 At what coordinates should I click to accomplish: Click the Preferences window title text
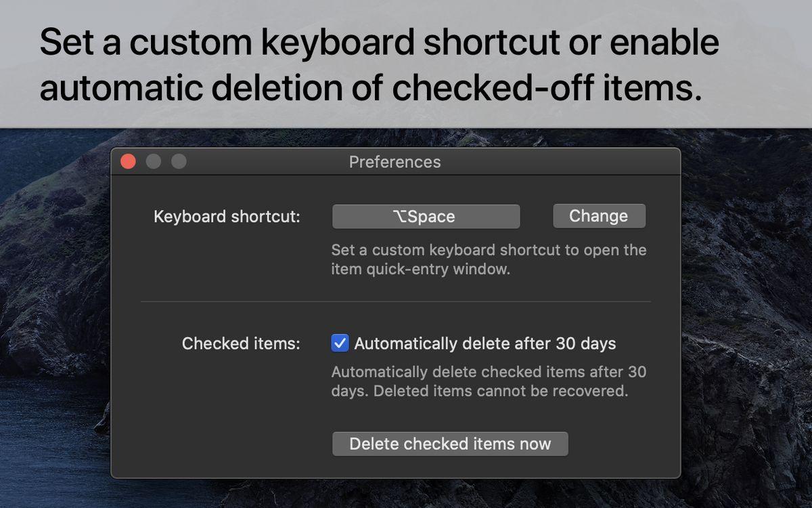tap(394, 162)
